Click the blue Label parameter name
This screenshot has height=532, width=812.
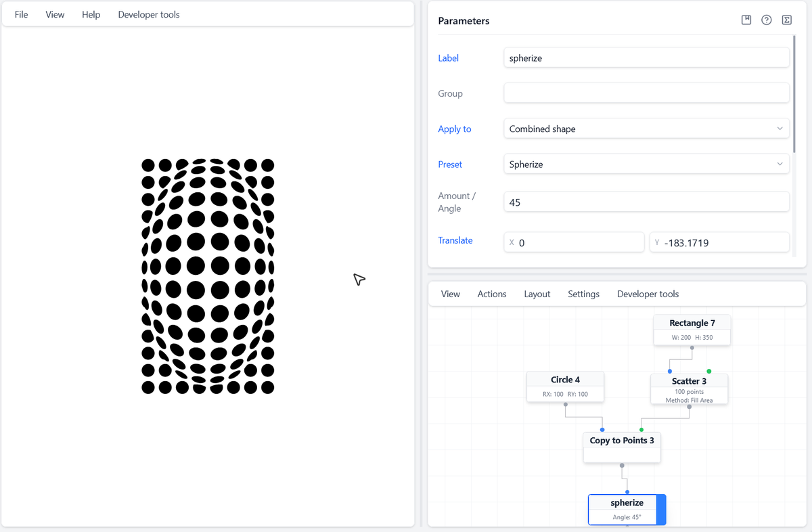coord(448,58)
